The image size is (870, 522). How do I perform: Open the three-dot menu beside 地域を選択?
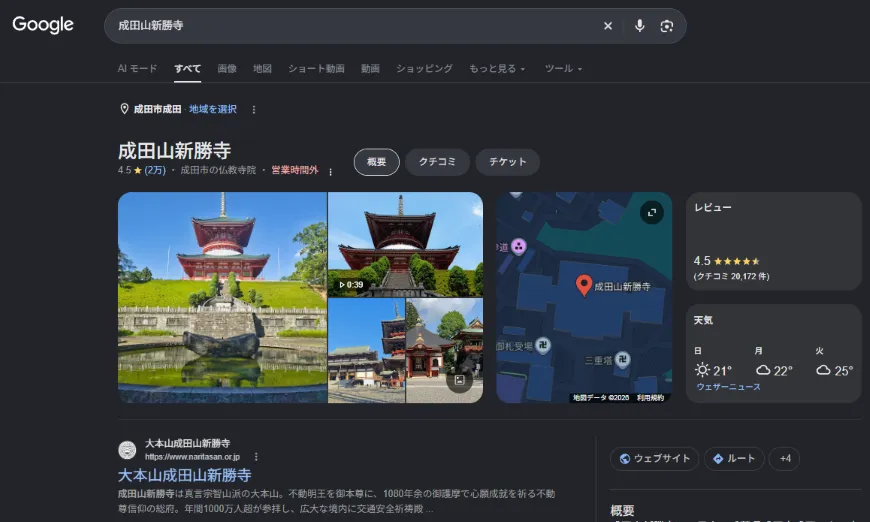[254, 109]
